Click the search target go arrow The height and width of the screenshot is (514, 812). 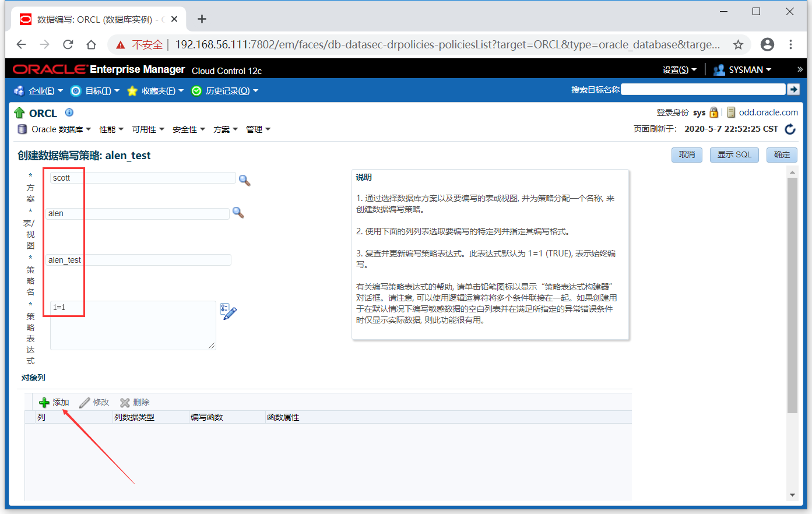pos(793,89)
